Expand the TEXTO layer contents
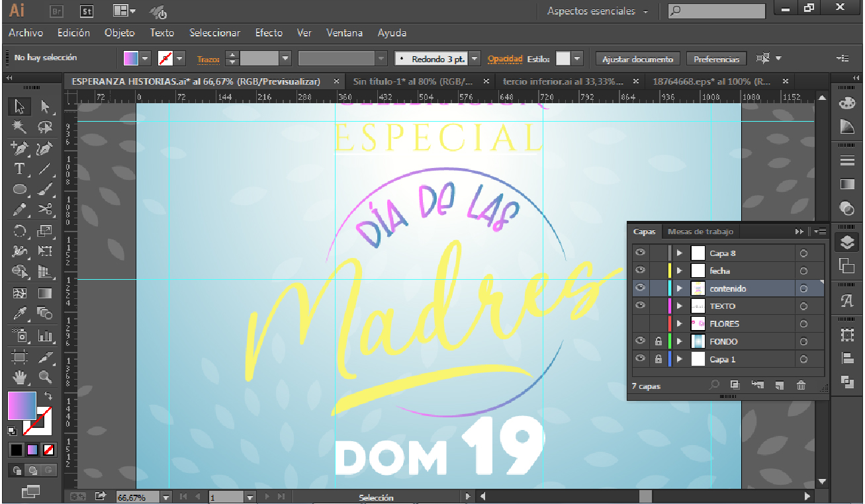 coord(680,306)
